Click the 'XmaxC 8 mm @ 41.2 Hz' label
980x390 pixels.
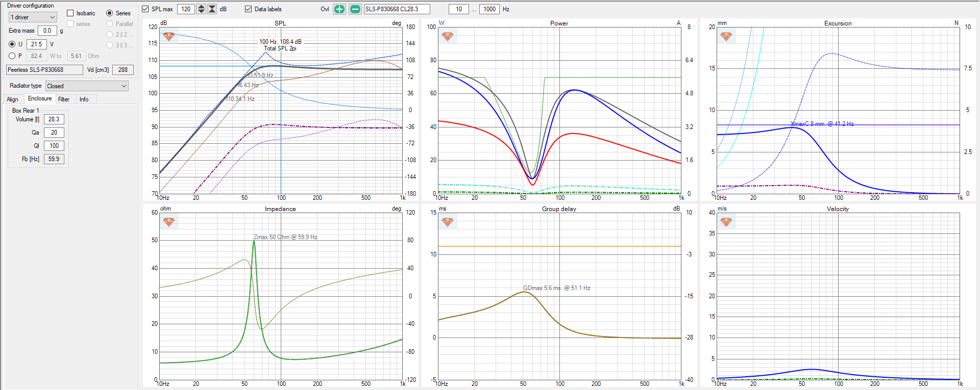(x=822, y=124)
